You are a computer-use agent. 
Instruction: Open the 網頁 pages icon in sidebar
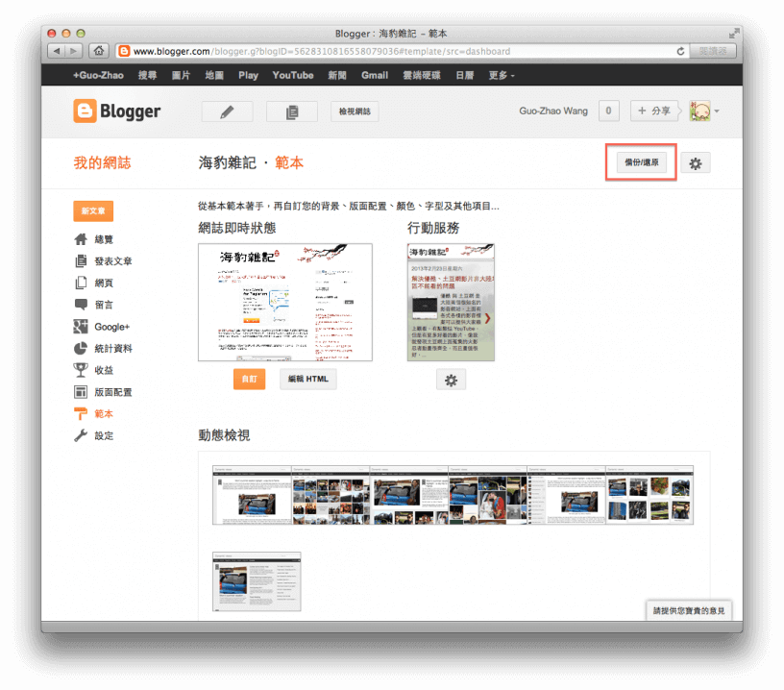pyautogui.click(x=81, y=283)
